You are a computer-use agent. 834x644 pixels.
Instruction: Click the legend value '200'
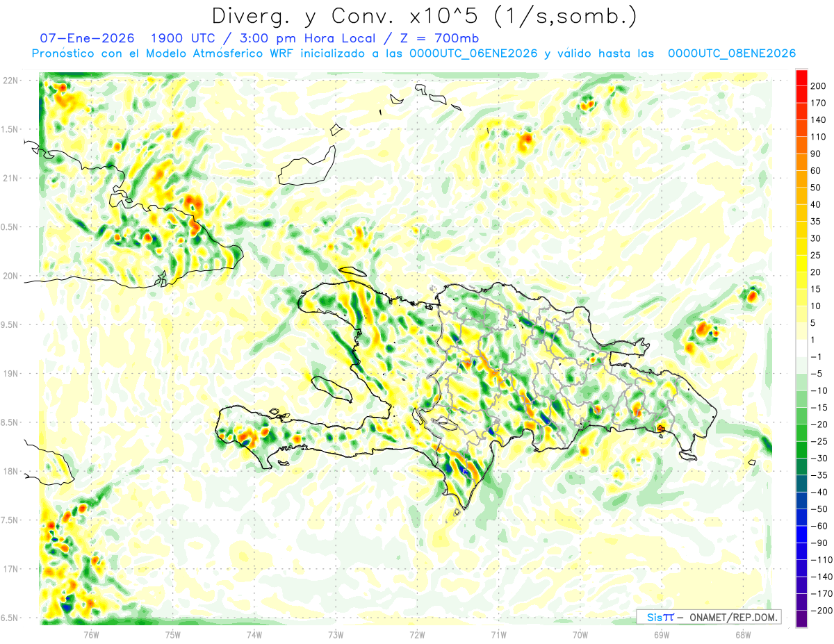pyautogui.click(x=818, y=86)
